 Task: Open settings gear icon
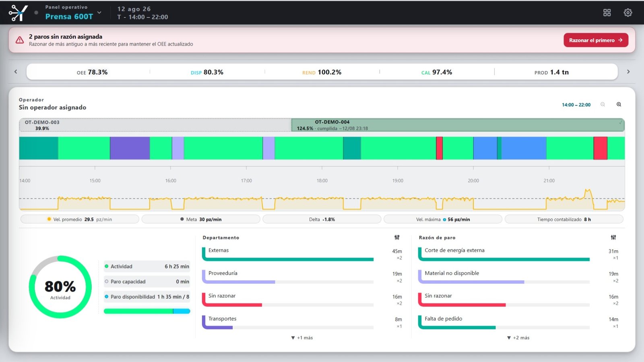628,12
